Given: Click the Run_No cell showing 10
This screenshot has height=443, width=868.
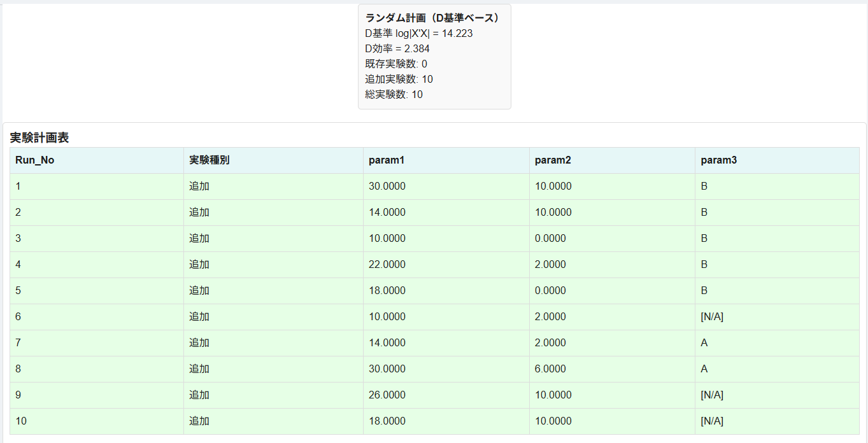Looking at the screenshot, I should coord(21,421).
